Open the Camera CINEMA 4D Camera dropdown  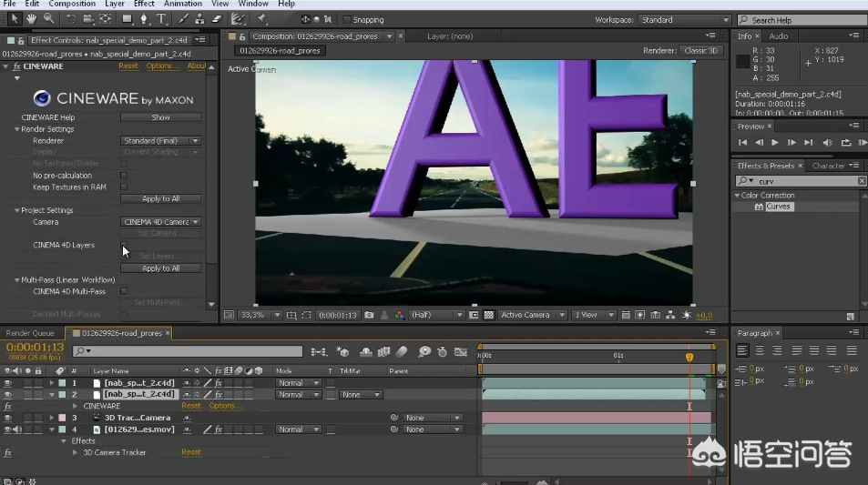tap(160, 222)
